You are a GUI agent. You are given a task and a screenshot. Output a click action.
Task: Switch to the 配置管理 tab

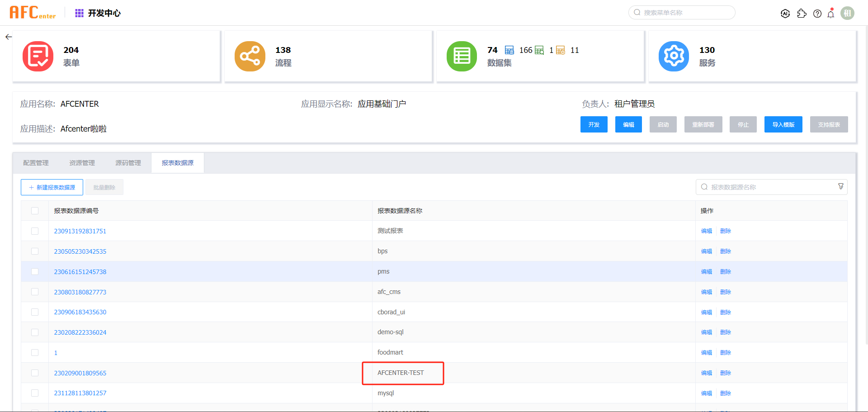36,163
